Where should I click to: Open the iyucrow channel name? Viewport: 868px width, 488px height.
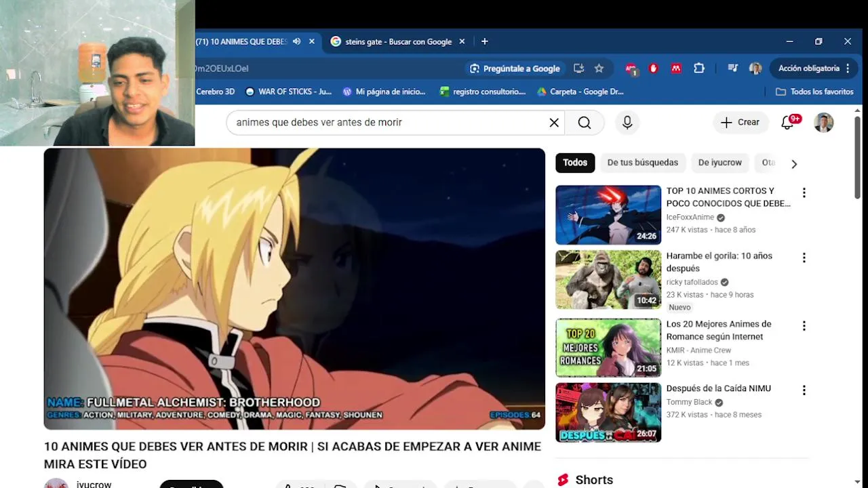pos(94,484)
